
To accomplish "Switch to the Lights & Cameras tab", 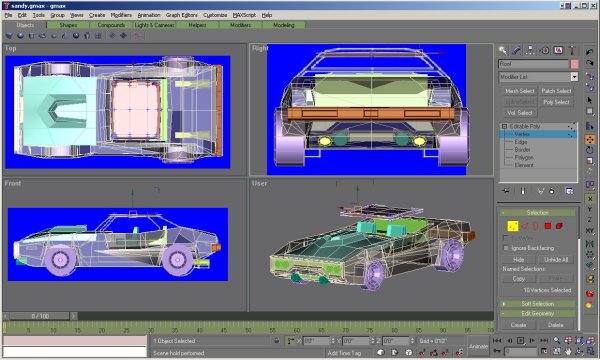I will point(154,25).
